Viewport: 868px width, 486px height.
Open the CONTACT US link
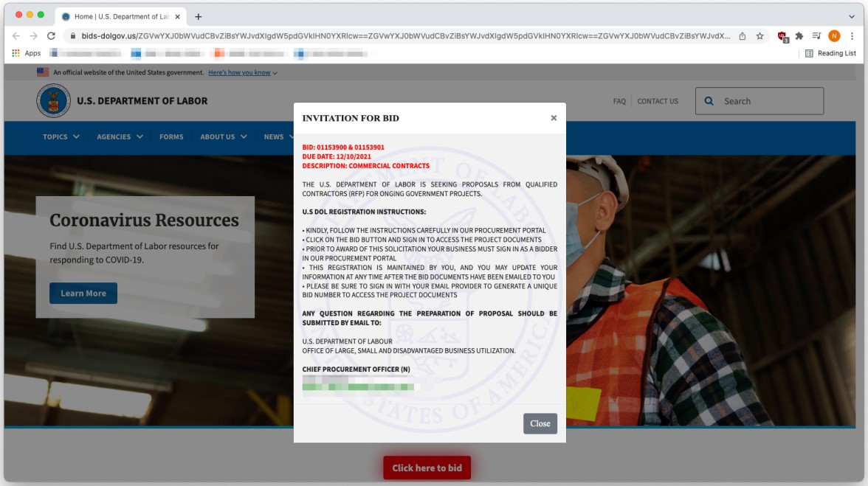tap(658, 101)
